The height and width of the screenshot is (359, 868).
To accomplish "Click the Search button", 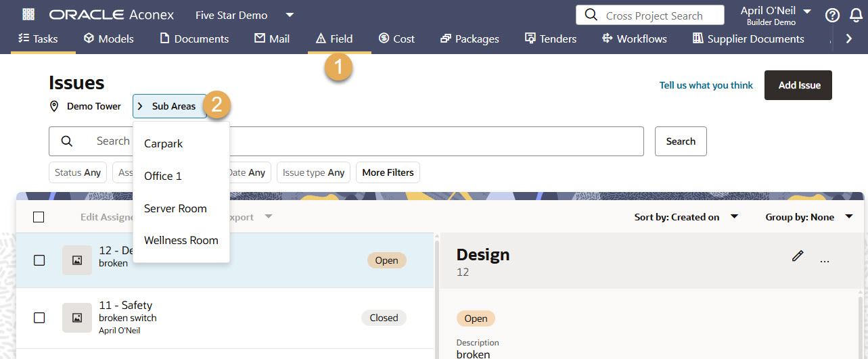I will [x=681, y=141].
